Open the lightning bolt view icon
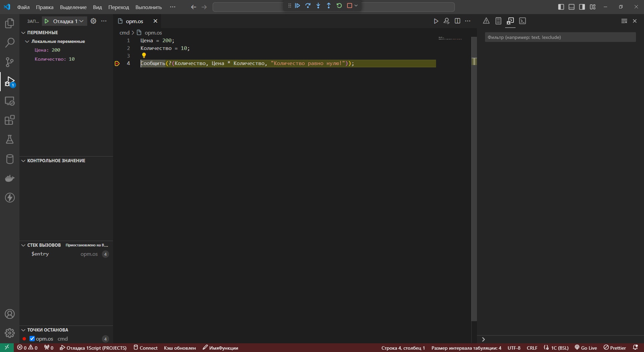 pyautogui.click(x=10, y=197)
